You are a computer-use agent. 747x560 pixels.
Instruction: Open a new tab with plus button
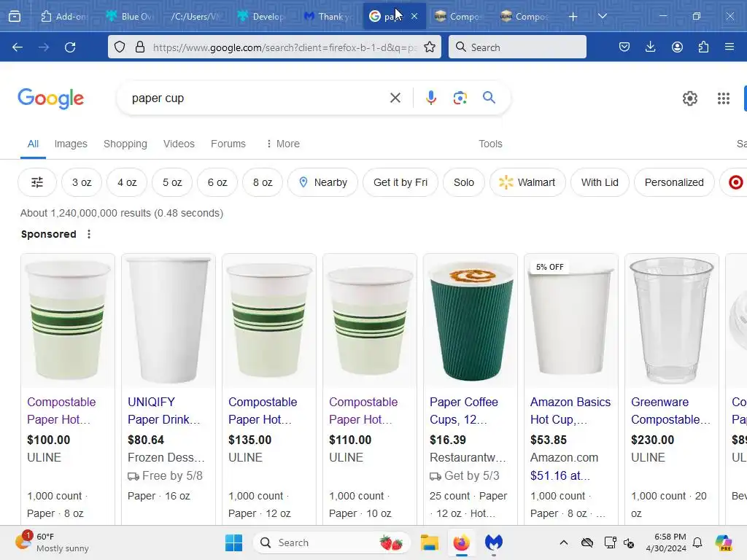click(573, 17)
